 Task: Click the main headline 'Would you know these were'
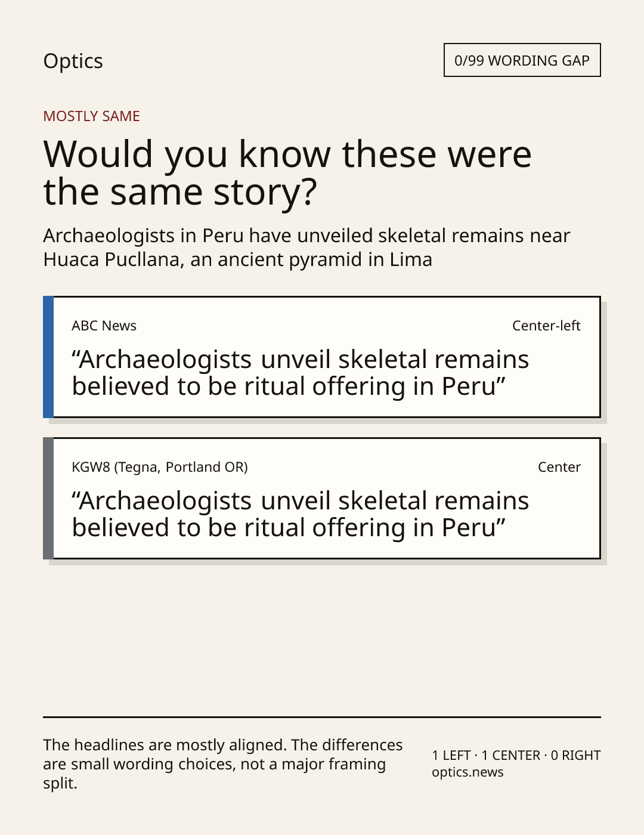[287, 154]
